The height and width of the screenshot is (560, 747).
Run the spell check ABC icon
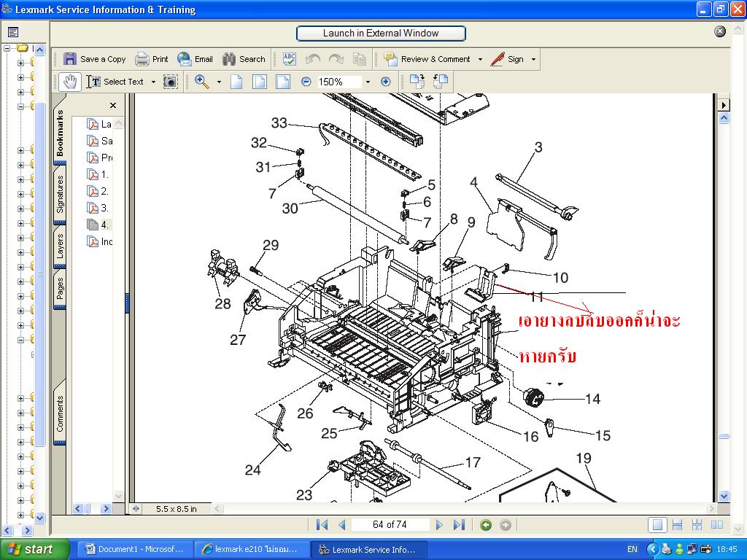tap(289, 59)
